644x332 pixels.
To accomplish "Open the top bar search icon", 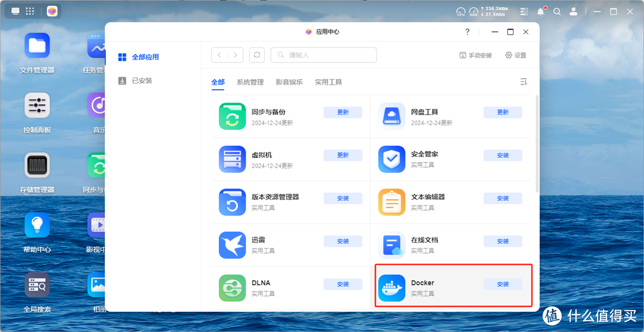I will (x=557, y=11).
